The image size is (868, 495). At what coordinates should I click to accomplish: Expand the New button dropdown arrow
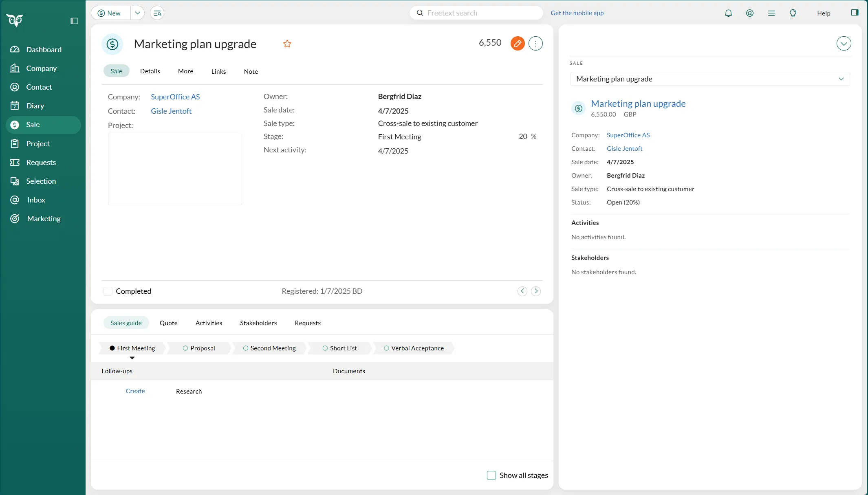coord(138,13)
